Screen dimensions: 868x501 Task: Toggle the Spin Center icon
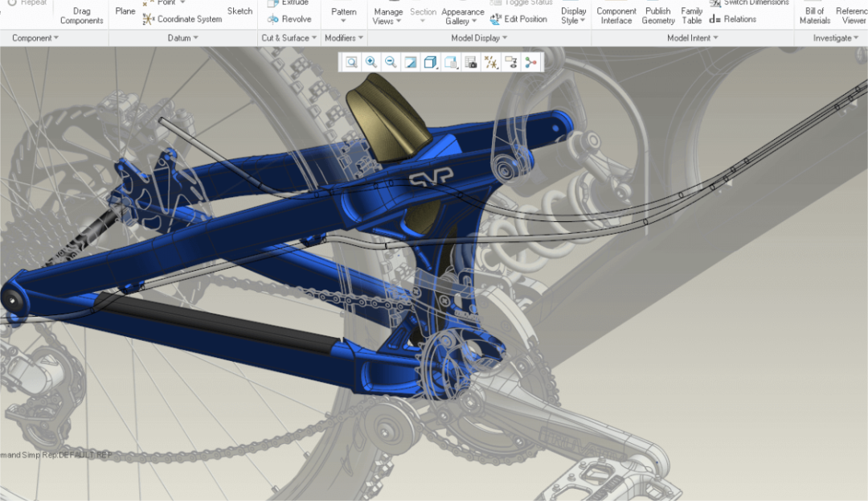(x=530, y=62)
